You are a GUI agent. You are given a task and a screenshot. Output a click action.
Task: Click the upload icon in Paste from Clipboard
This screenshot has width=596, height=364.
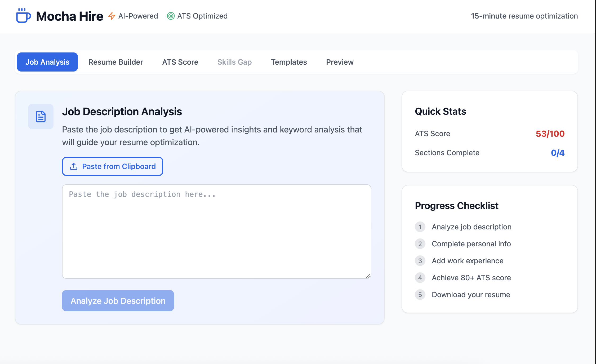click(x=74, y=166)
